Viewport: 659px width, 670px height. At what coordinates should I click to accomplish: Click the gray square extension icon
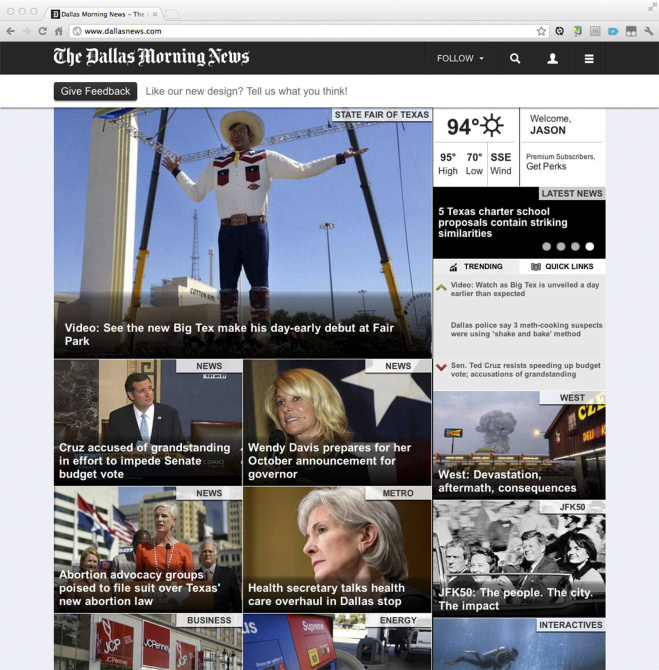coord(595,31)
